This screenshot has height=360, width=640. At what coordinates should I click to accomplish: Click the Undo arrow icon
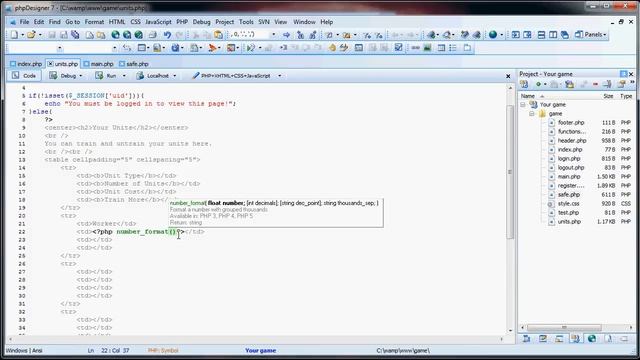point(167,35)
